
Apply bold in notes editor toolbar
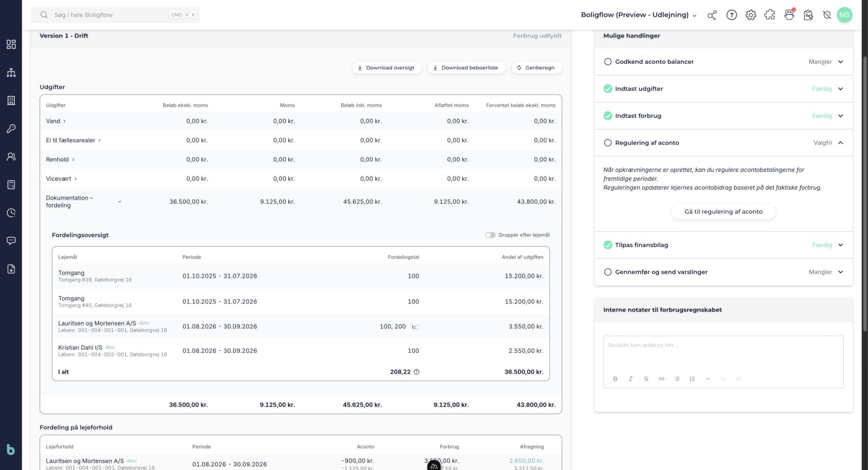tap(615, 379)
